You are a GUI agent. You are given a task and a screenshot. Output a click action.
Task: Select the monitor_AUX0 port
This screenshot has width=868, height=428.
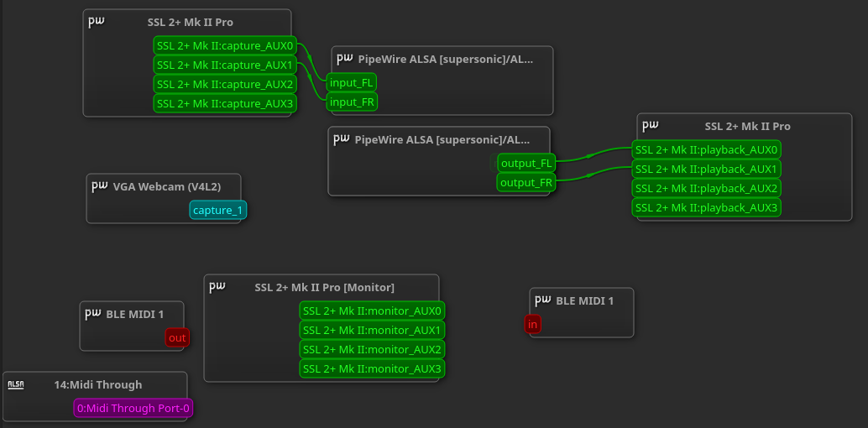coord(372,311)
